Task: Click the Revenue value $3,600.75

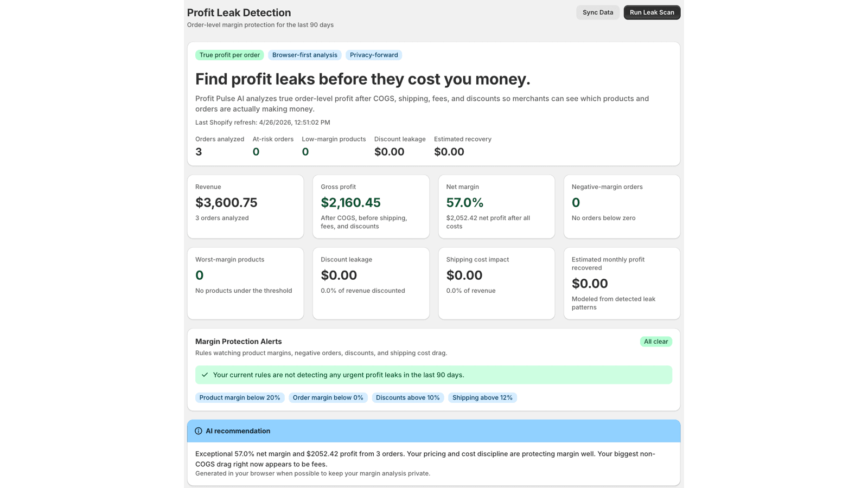Action: [226, 202]
